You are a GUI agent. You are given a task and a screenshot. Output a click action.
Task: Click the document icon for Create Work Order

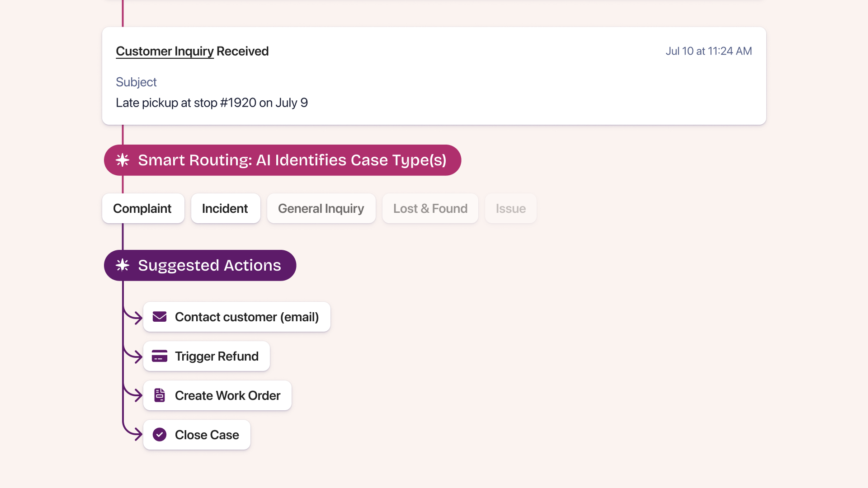[x=160, y=395]
